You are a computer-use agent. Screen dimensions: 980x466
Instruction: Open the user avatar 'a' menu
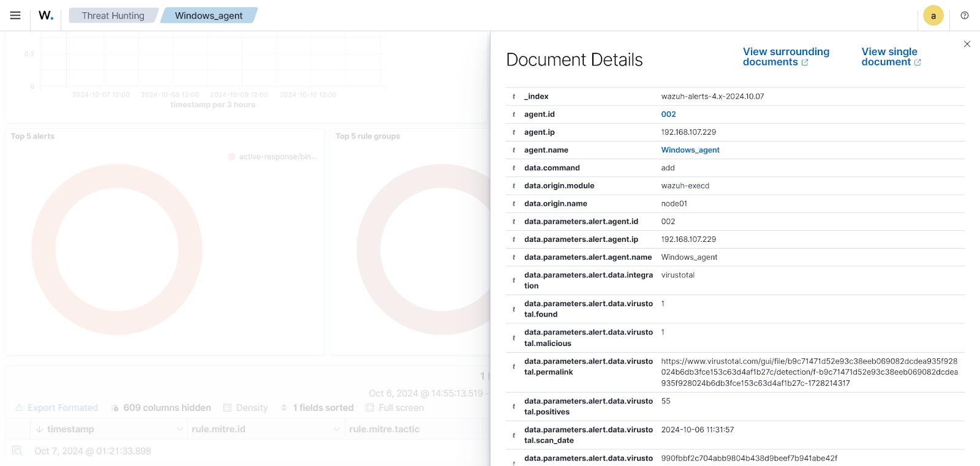pyautogui.click(x=933, y=16)
